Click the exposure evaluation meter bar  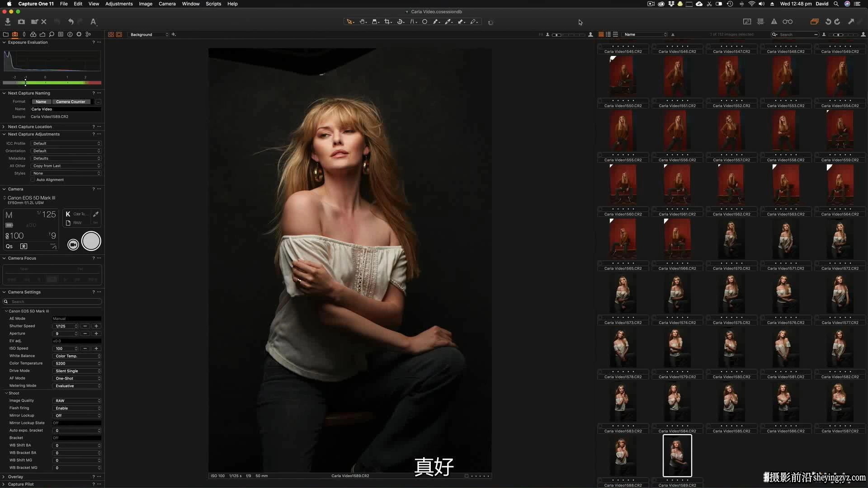point(52,83)
